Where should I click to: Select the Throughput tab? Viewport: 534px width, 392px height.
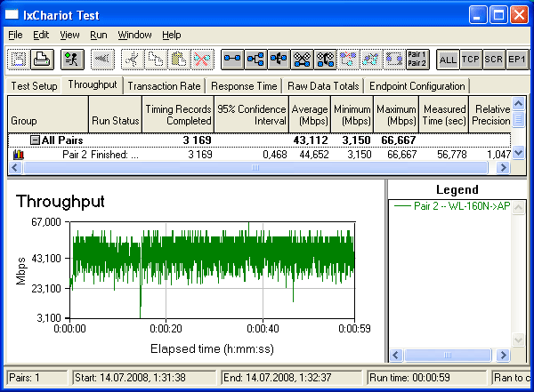(93, 84)
